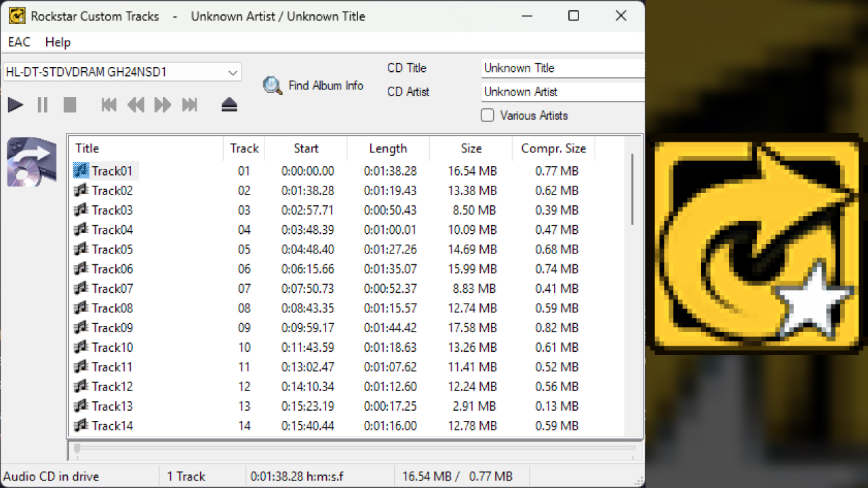Click the "1 Track" status bar entry
The height and width of the screenshot is (488, 868).
186,476
